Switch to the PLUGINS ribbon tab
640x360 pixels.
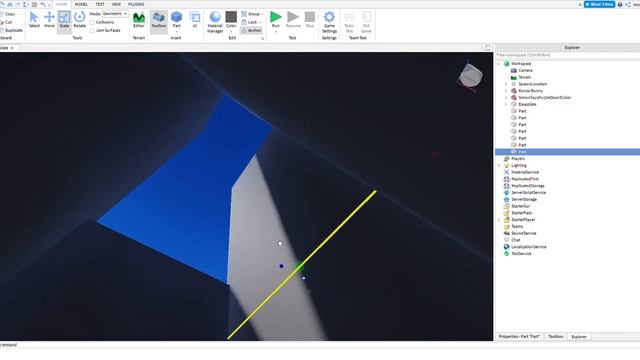click(136, 4)
